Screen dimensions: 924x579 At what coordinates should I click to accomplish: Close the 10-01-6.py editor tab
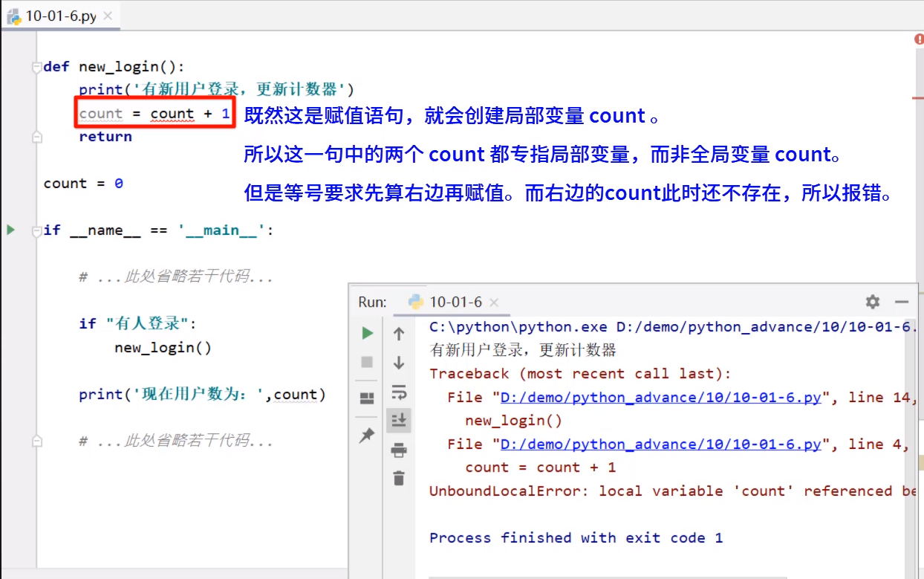pyautogui.click(x=108, y=16)
